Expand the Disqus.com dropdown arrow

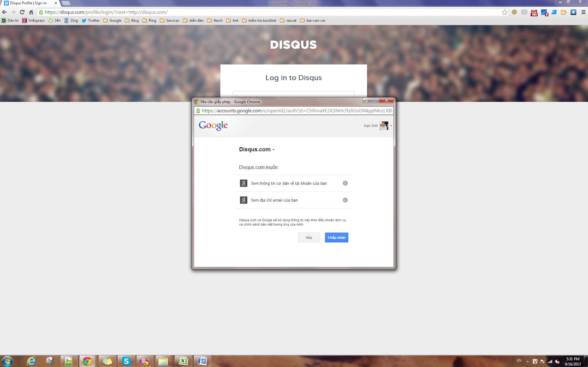(273, 150)
